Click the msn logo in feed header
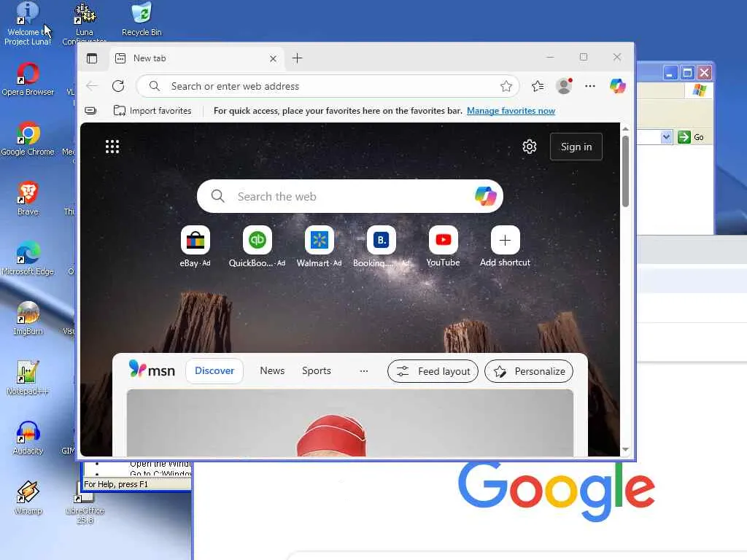 152,370
